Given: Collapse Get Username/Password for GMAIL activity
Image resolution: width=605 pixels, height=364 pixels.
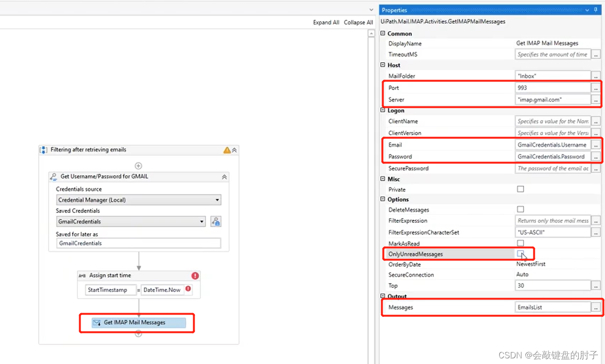Looking at the screenshot, I should (224, 177).
